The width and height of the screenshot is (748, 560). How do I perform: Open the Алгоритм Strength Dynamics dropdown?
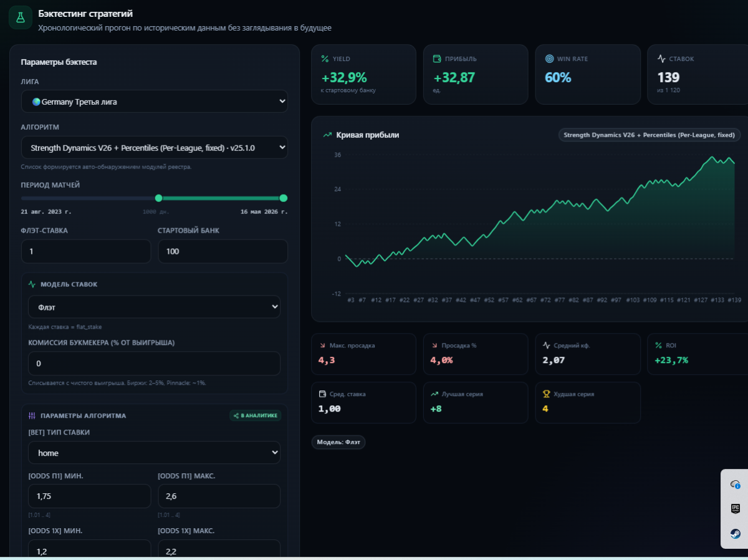tap(155, 148)
